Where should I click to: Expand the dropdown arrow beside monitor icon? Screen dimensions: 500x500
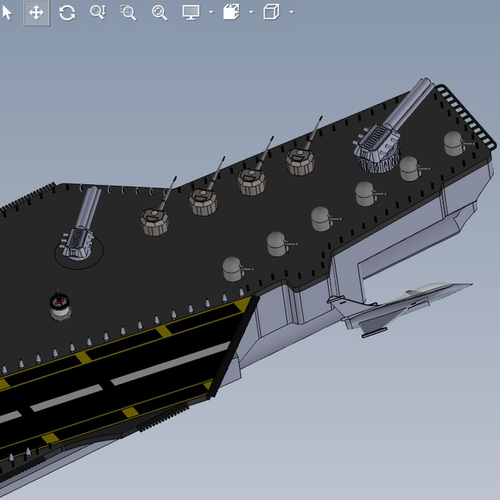pos(211,12)
